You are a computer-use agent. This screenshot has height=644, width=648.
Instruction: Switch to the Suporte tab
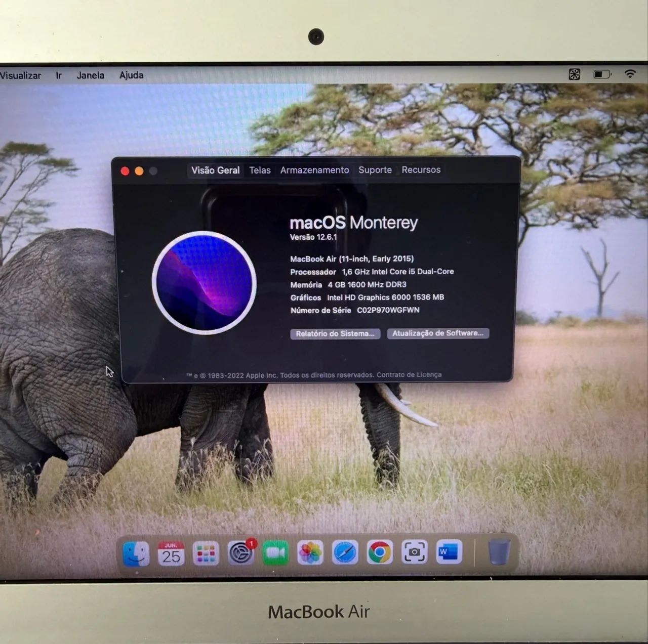pyautogui.click(x=375, y=170)
